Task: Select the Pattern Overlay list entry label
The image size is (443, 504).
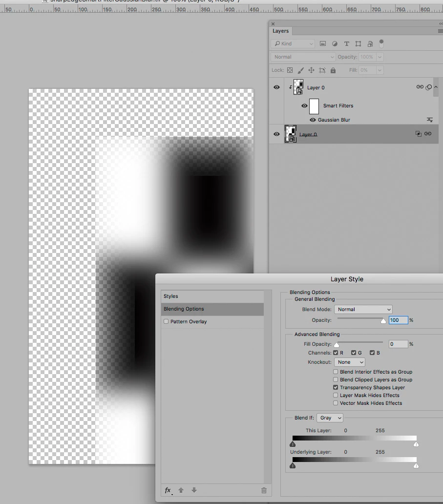Action: 189,321
